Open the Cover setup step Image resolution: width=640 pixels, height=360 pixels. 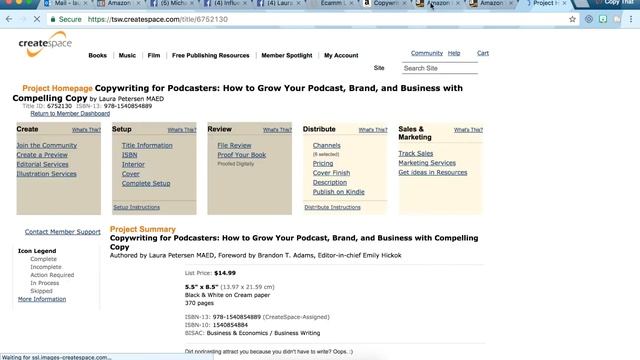131,173
